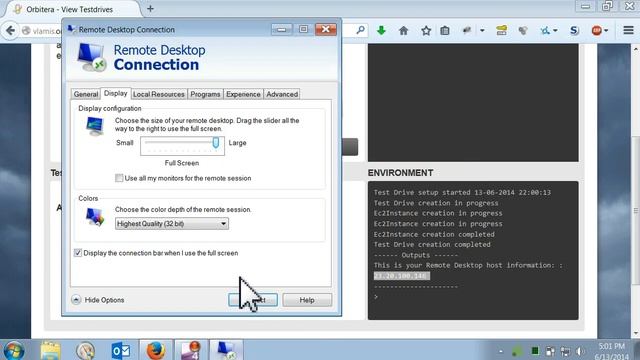Open the color depth dropdown

(x=171, y=224)
